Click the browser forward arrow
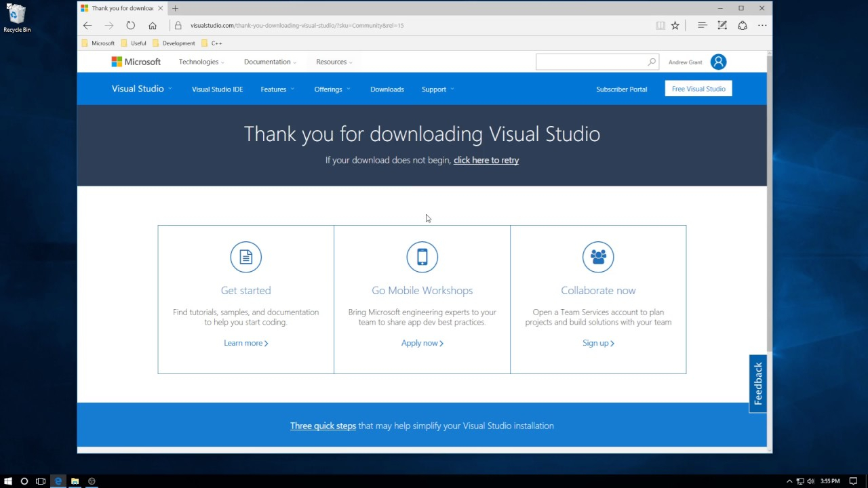868x488 pixels. (109, 26)
